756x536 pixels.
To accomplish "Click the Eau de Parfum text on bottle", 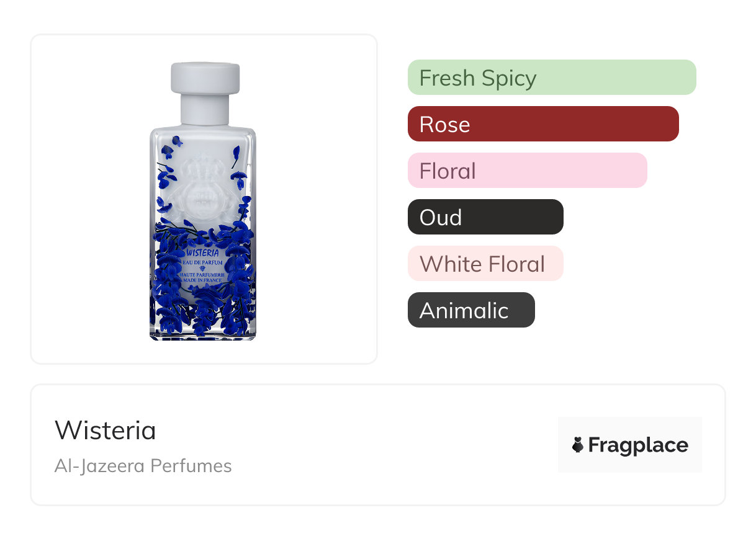I will [x=204, y=263].
